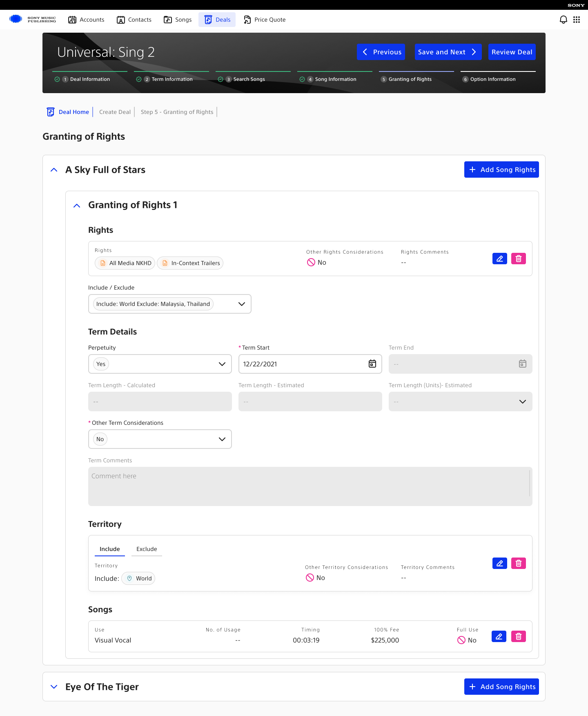
Task: Click Save and Next
Action: [448, 52]
